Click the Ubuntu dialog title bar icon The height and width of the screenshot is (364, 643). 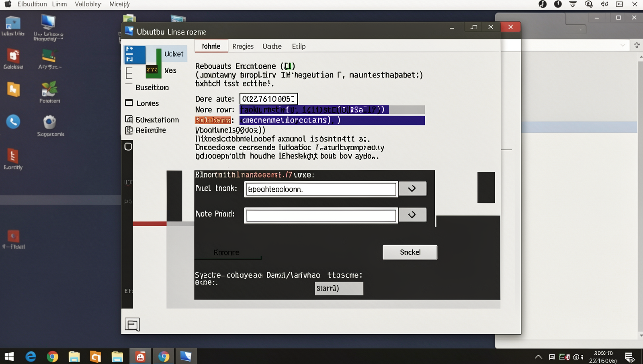(129, 31)
